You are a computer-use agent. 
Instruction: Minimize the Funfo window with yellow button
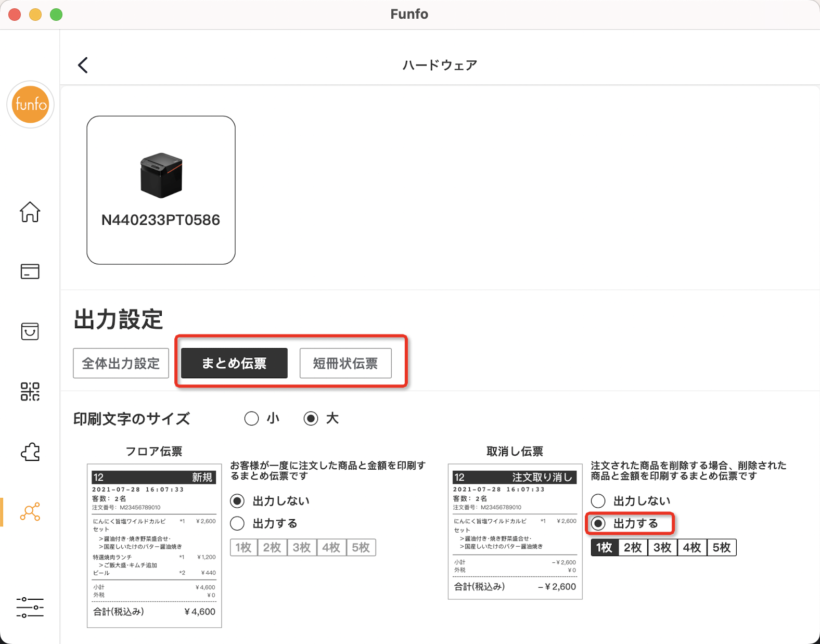point(35,15)
